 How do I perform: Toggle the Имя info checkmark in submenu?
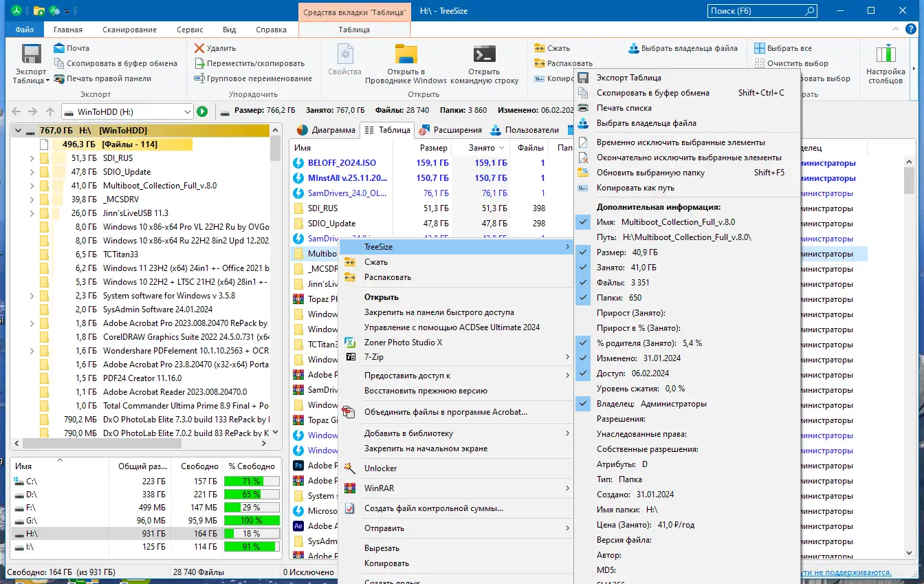click(584, 222)
